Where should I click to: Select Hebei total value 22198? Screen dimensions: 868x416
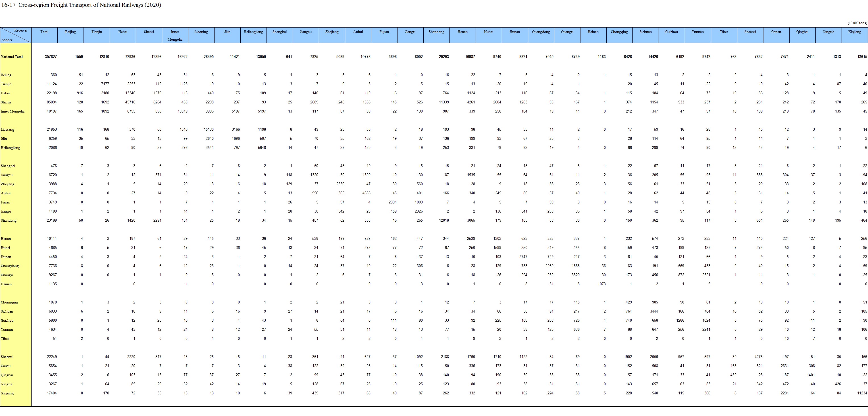coord(52,93)
